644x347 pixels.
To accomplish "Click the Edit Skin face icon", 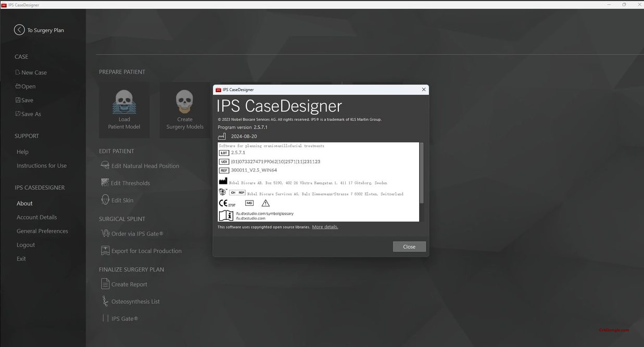I will pos(105,200).
